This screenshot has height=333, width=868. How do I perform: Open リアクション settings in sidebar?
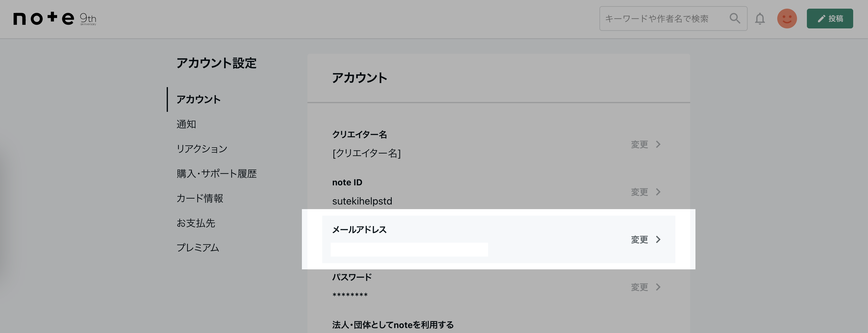click(202, 149)
